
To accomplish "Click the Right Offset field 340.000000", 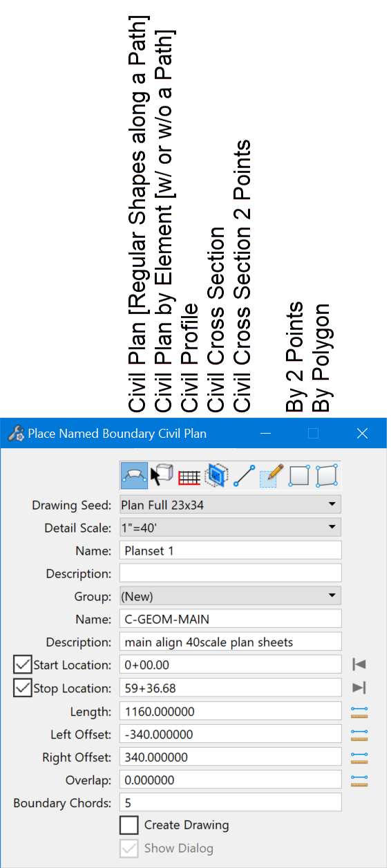I will point(231,757).
